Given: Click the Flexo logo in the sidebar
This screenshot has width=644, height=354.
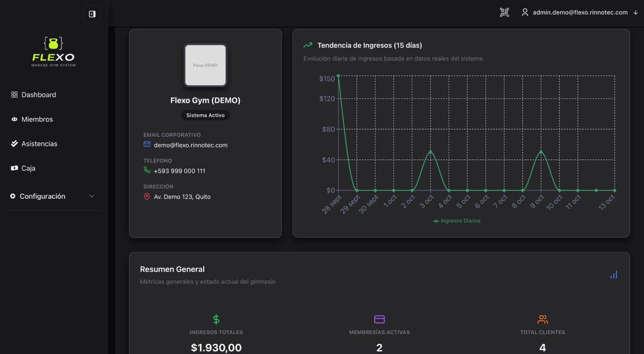Looking at the screenshot, I should (53, 51).
